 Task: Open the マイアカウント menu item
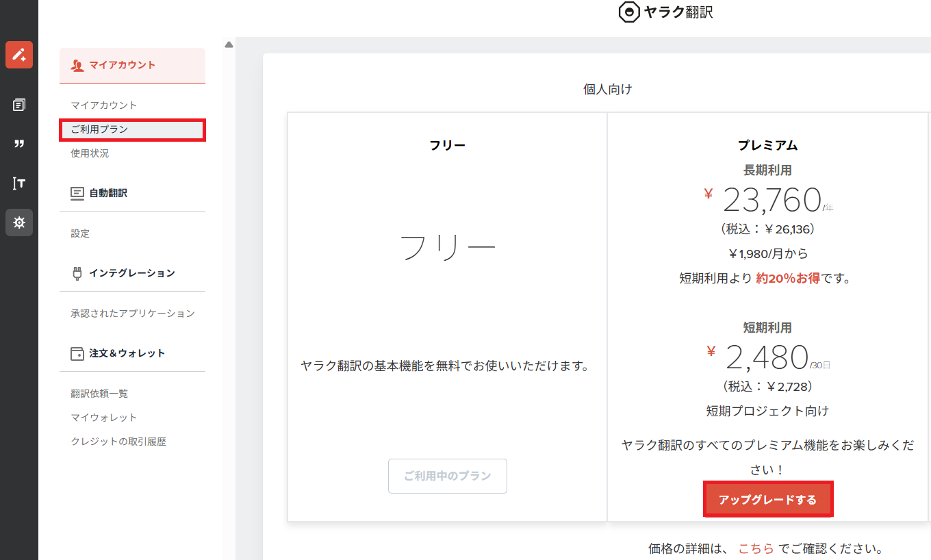[104, 105]
